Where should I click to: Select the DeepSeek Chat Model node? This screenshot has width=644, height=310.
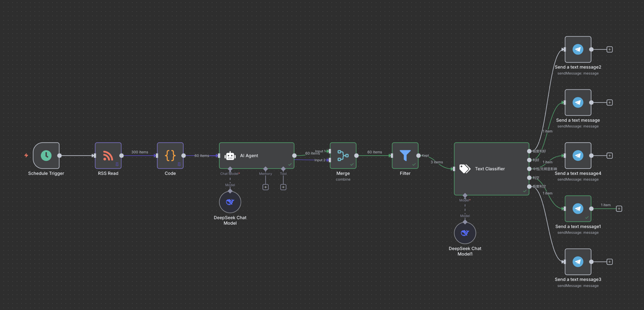pyautogui.click(x=230, y=202)
